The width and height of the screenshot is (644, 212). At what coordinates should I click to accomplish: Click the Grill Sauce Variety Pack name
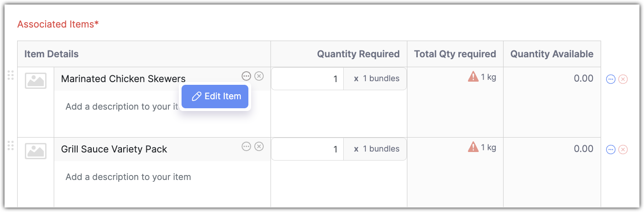coord(114,149)
